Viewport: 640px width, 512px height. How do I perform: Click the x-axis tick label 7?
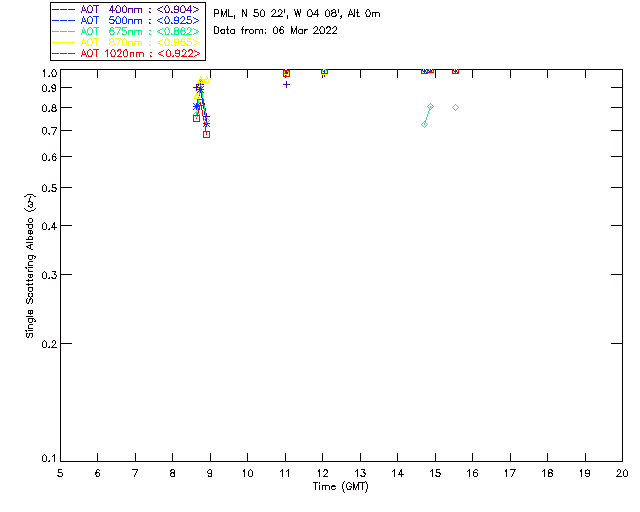[x=135, y=473]
